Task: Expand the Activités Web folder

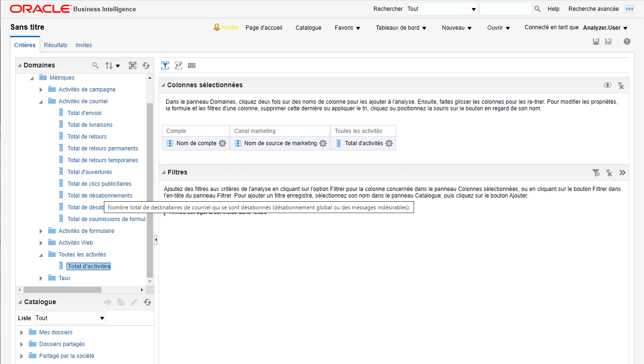Action: click(x=41, y=243)
